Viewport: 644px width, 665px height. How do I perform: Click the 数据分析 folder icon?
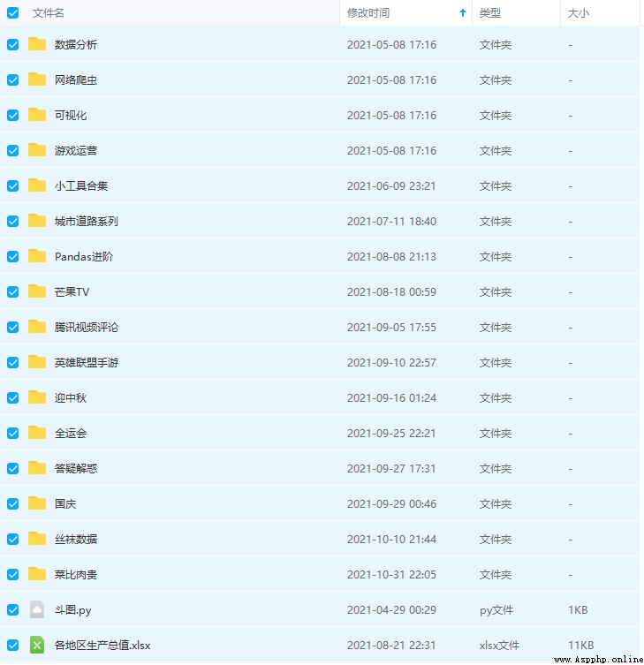pos(37,44)
